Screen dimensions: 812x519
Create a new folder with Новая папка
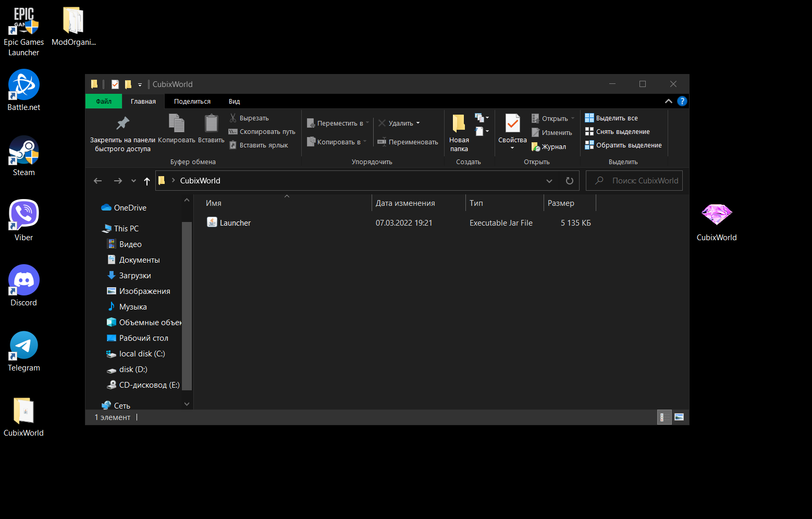(459, 133)
